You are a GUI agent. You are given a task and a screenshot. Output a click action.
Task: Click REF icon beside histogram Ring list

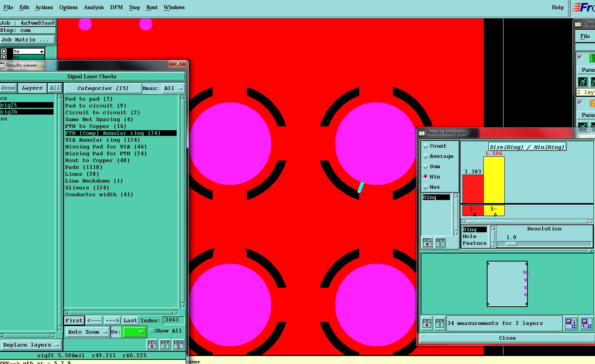[x=440, y=243]
